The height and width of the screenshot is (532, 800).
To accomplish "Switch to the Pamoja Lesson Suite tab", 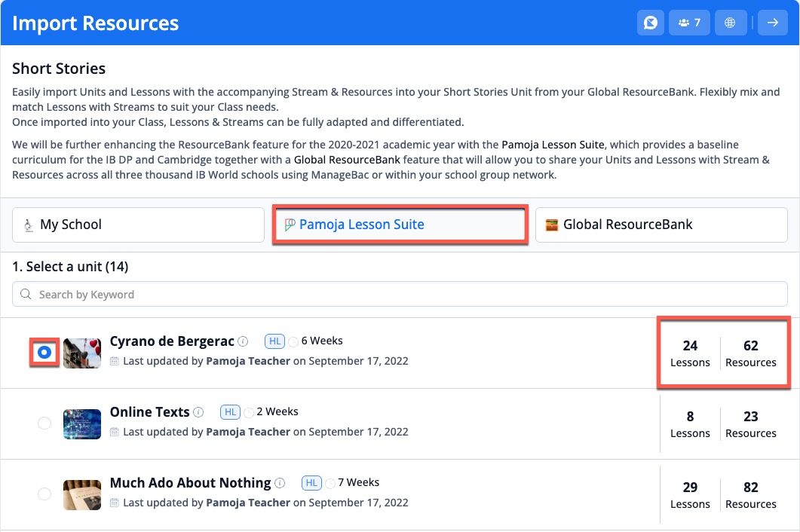I will point(400,225).
